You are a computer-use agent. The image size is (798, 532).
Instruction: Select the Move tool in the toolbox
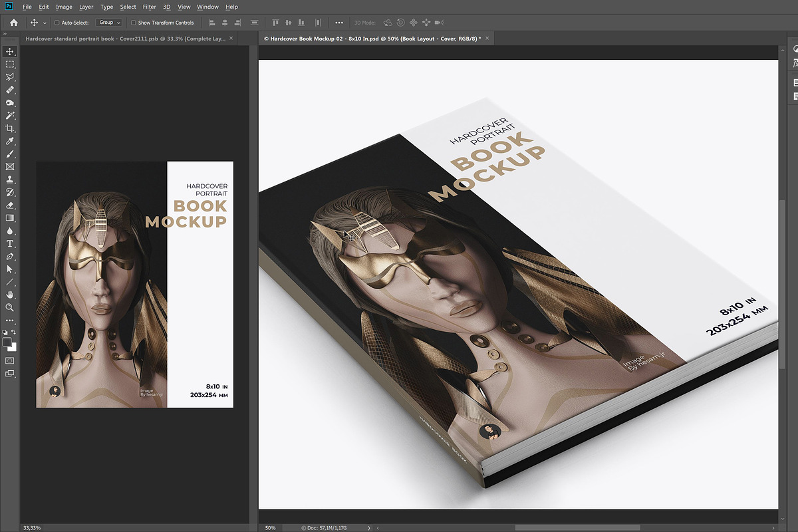click(10, 51)
